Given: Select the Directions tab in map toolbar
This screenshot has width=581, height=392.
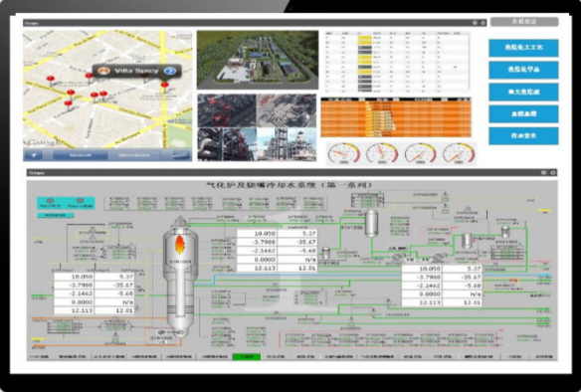Looking at the screenshot, I should [x=134, y=155].
